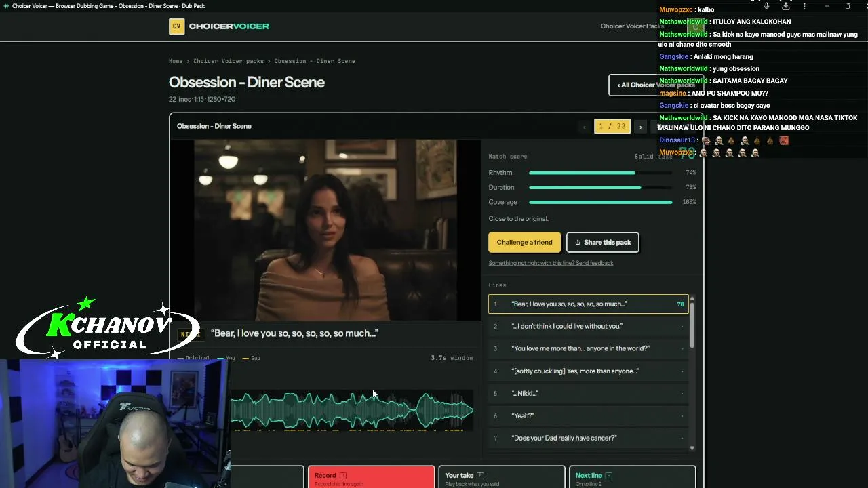Click the "Obsession - Diner Scene" page heading

(247, 82)
